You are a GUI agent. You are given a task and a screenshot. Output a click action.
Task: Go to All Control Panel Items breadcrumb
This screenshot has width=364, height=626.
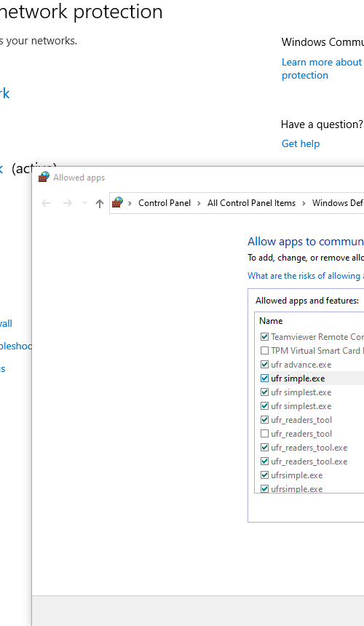tap(251, 203)
